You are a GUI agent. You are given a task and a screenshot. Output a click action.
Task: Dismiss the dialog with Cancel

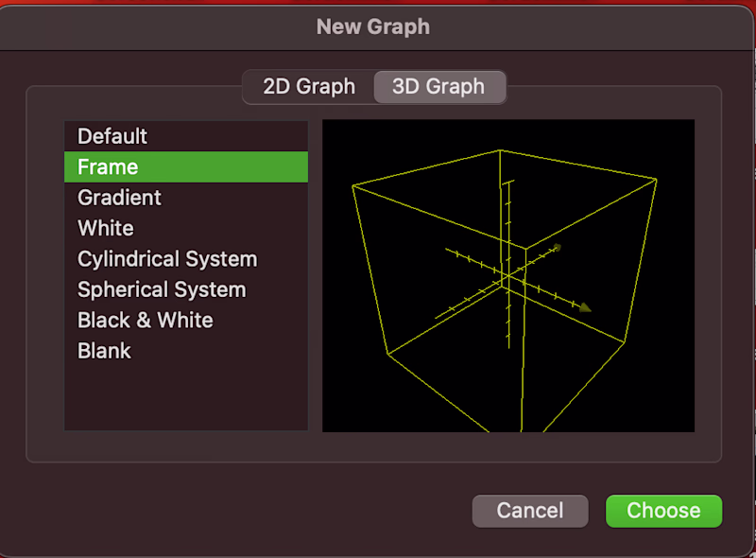click(x=530, y=511)
